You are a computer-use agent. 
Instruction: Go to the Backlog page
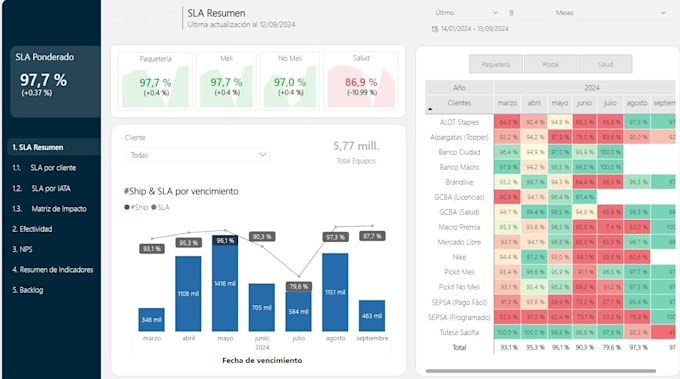(x=27, y=290)
